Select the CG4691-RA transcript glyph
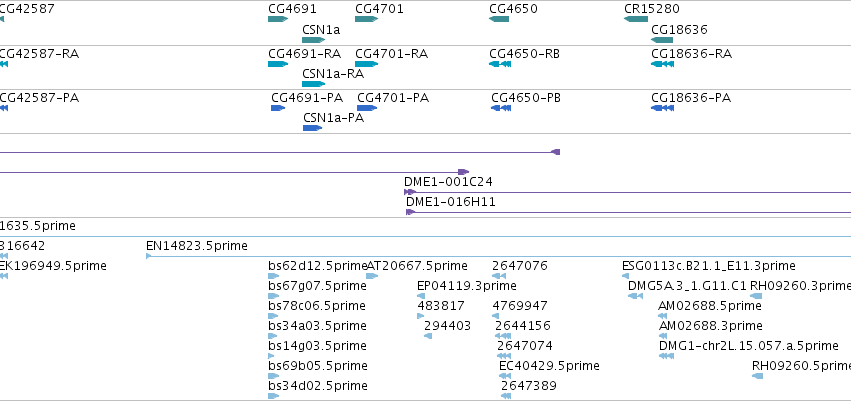Image resolution: width=851 pixels, height=401 pixels. [x=278, y=64]
